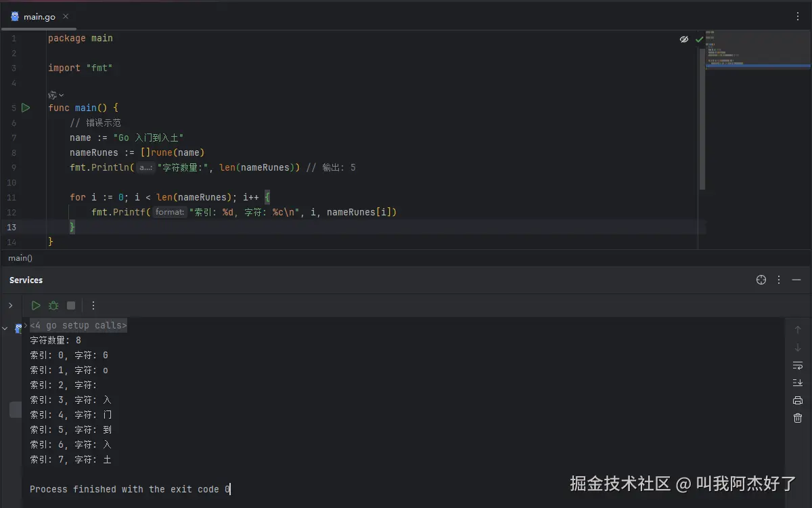The width and height of the screenshot is (812, 508).
Task: Collapse the Go run configuration tree node
Action: [x=5, y=329]
